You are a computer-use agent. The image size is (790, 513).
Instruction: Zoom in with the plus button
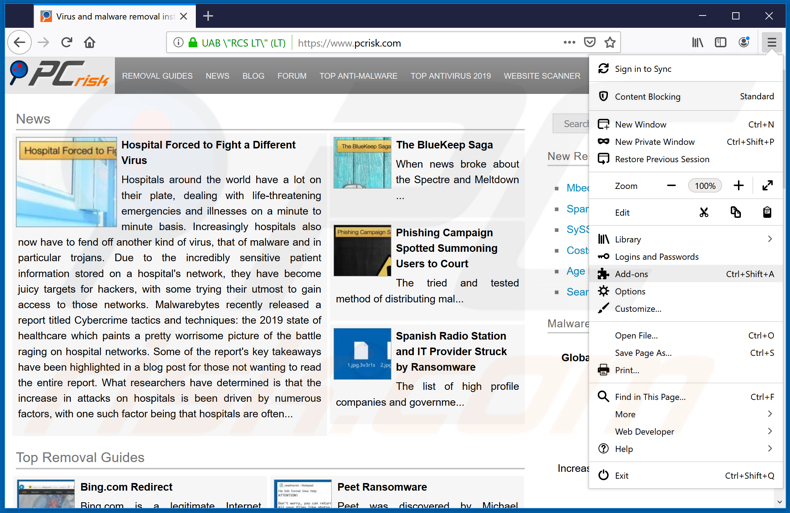click(x=739, y=186)
